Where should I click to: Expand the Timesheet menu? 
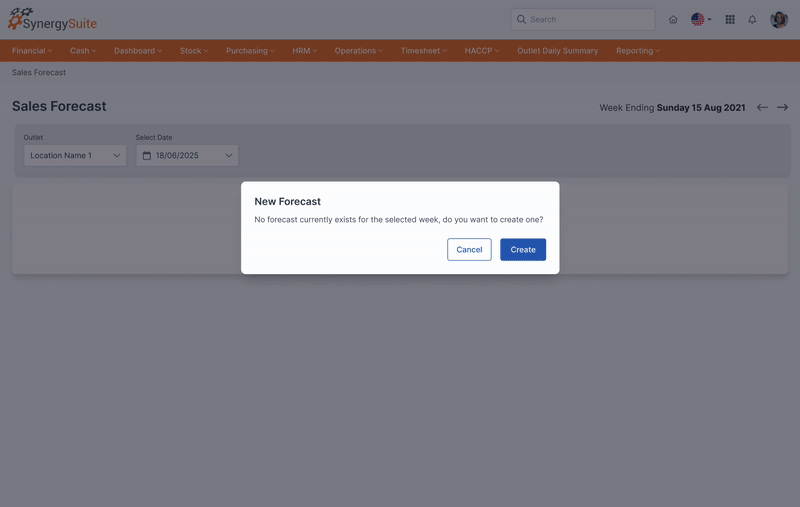[x=423, y=50]
